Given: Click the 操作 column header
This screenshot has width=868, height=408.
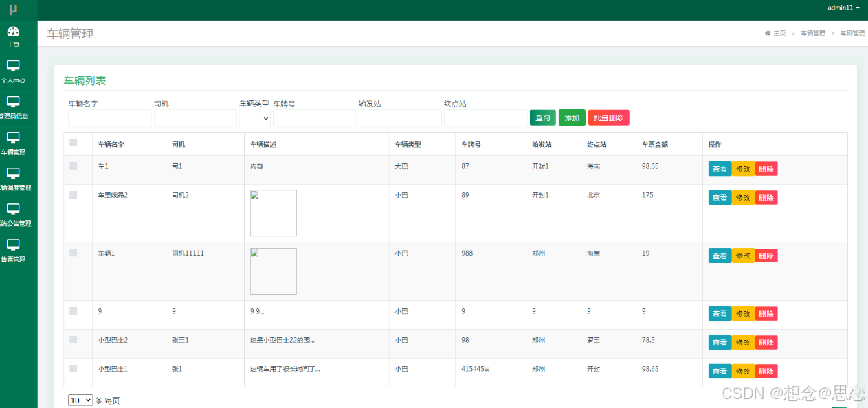Looking at the screenshot, I should pyautogui.click(x=715, y=145).
